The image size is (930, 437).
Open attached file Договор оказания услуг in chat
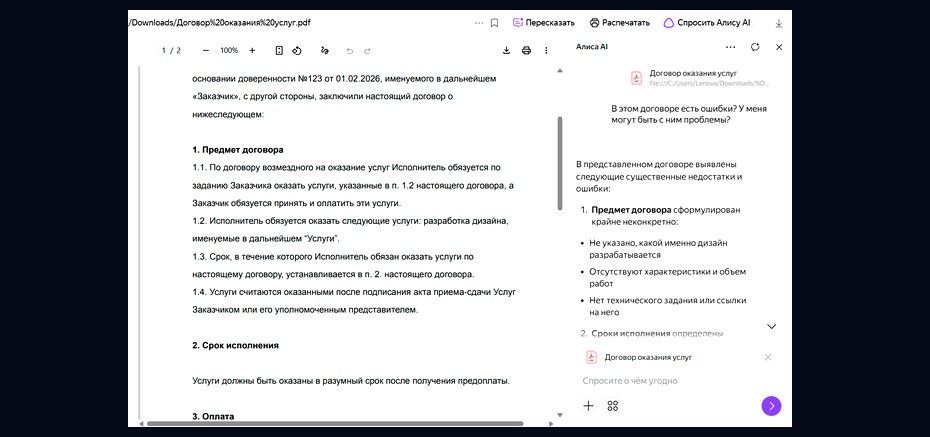(x=700, y=78)
